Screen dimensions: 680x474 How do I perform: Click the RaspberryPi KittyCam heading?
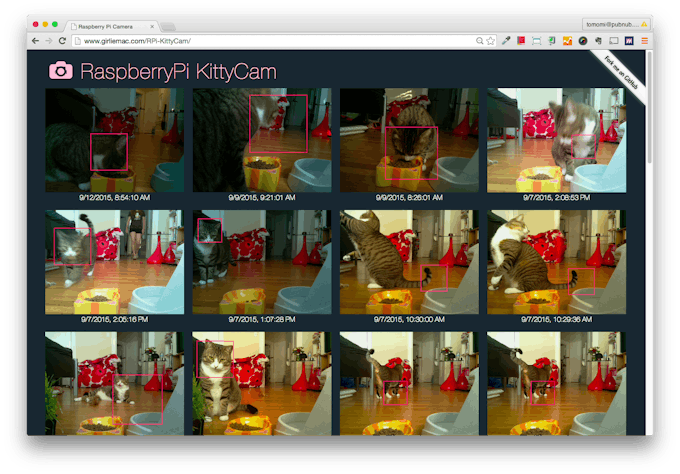tap(178, 72)
